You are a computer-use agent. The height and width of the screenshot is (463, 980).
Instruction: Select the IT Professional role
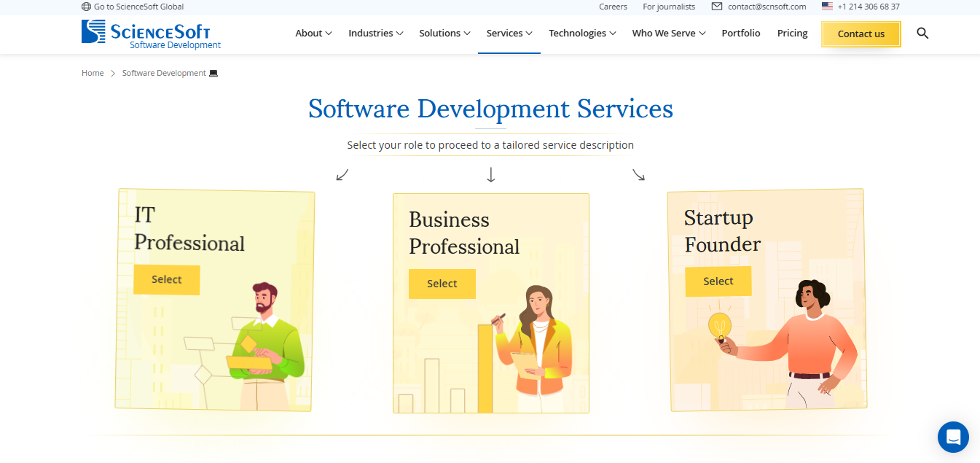166,279
